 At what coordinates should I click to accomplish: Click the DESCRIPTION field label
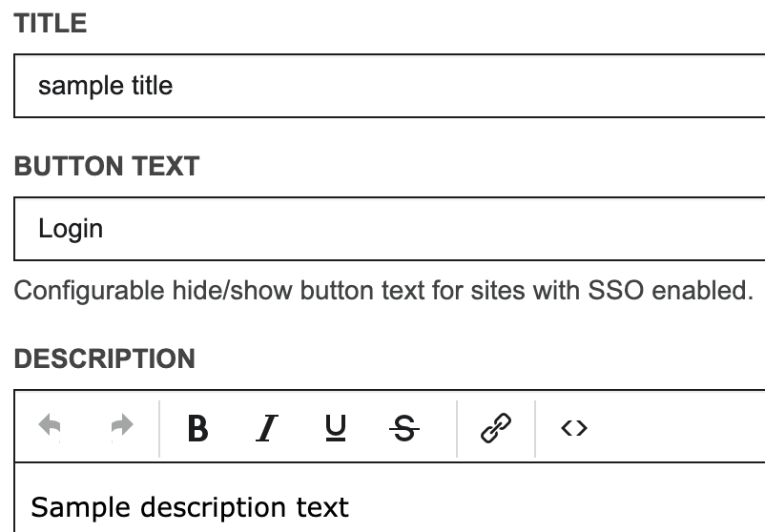pyautogui.click(x=105, y=358)
